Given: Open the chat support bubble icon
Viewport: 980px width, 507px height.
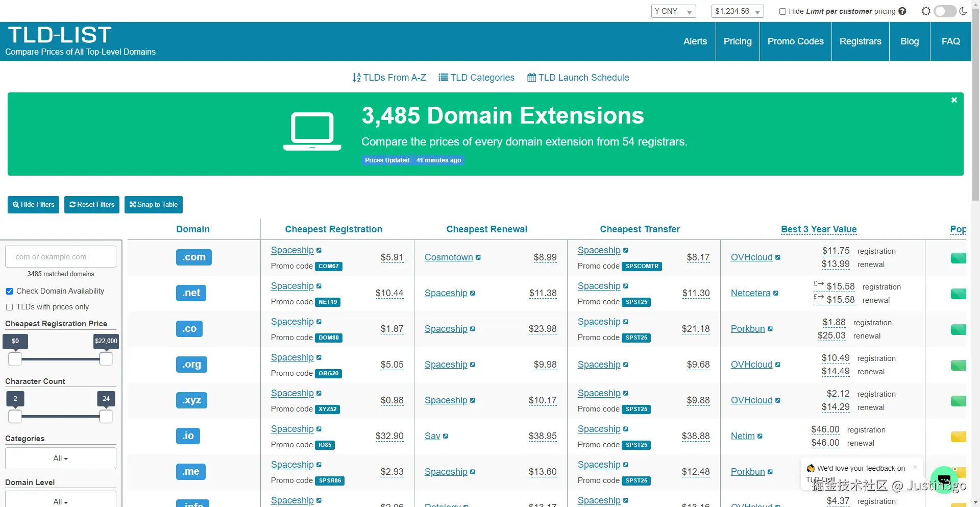Looking at the screenshot, I should (944, 479).
